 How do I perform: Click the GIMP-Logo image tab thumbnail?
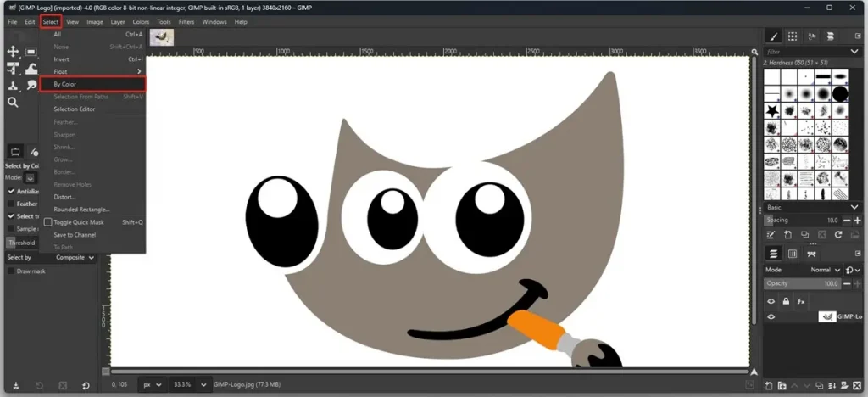161,36
